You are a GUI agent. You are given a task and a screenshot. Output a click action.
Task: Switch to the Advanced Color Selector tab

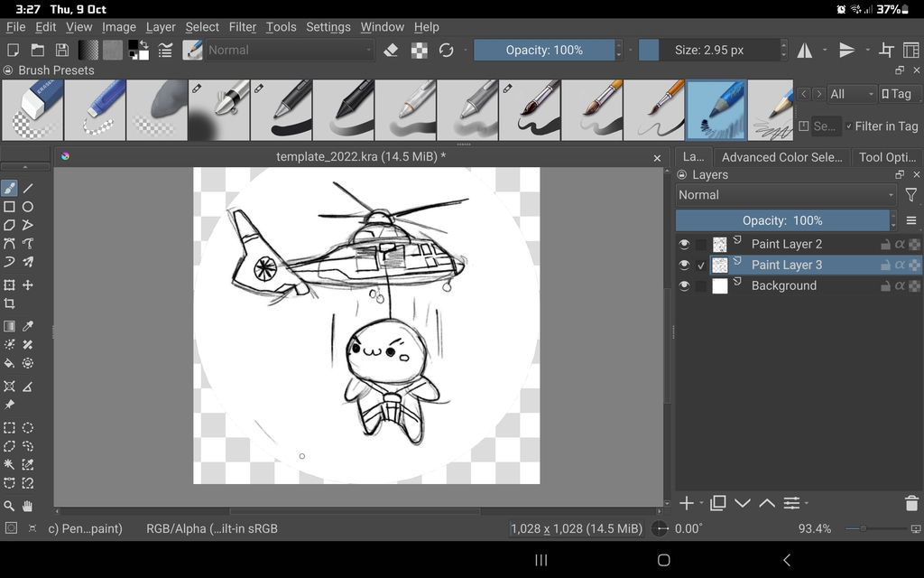pyautogui.click(x=781, y=157)
